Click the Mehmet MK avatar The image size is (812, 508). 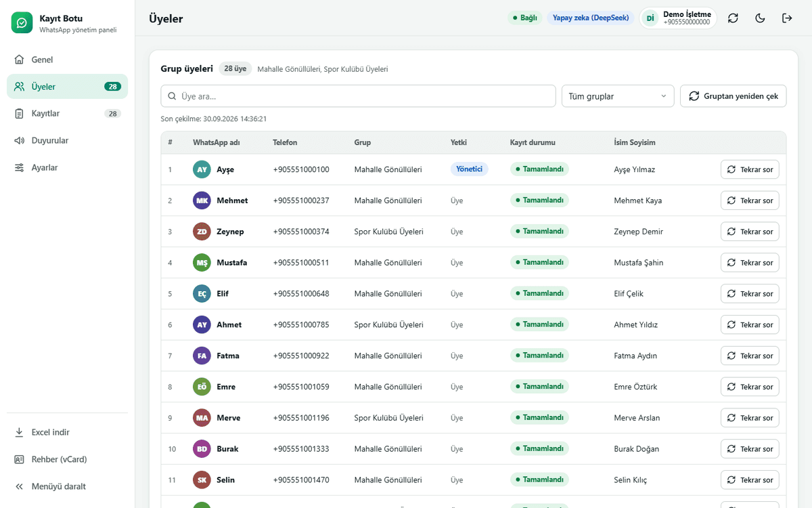202,200
